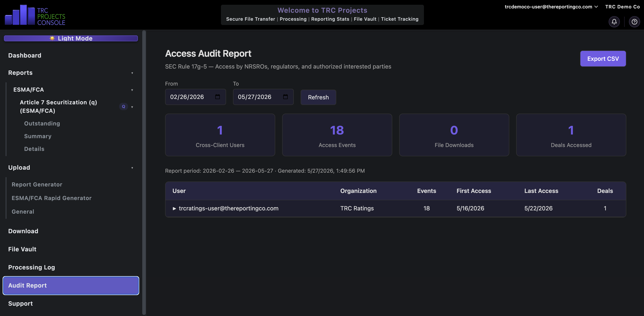
Task: Open the notifications bell icon
Action: (614, 22)
